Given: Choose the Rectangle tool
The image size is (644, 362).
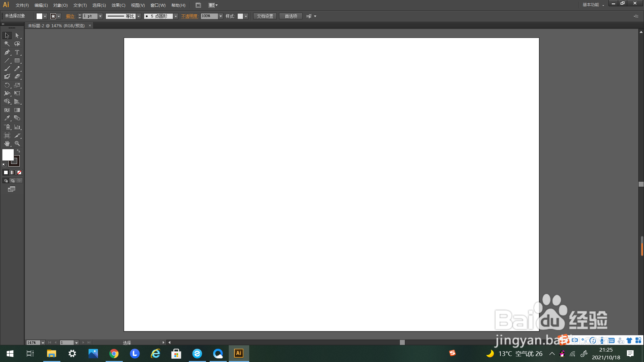Looking at the screenshot, I should (x=17, y=61).
